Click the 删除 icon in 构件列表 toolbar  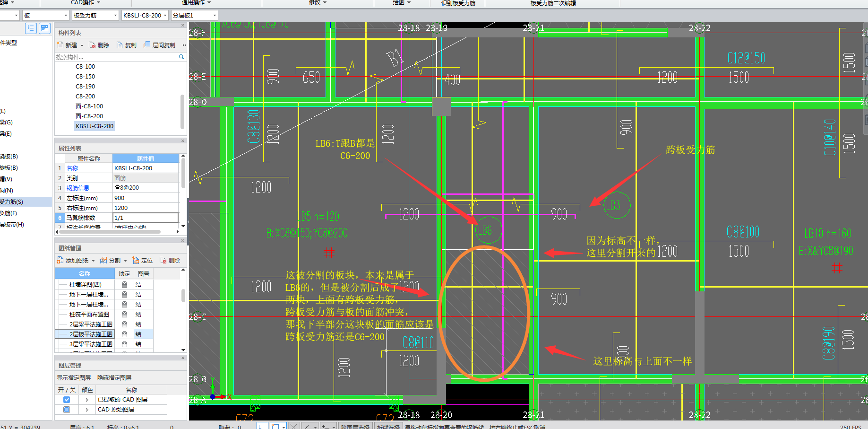tap(92, 45)
